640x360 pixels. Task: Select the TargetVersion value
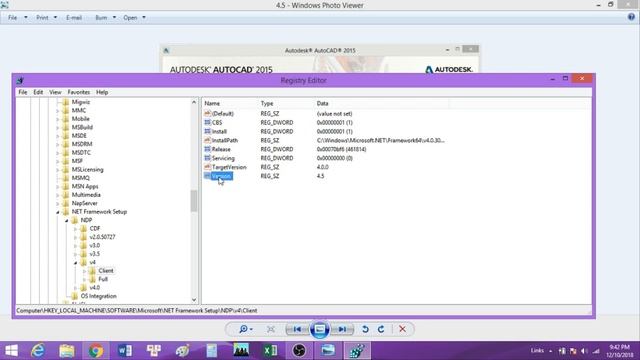coord(229,167)
